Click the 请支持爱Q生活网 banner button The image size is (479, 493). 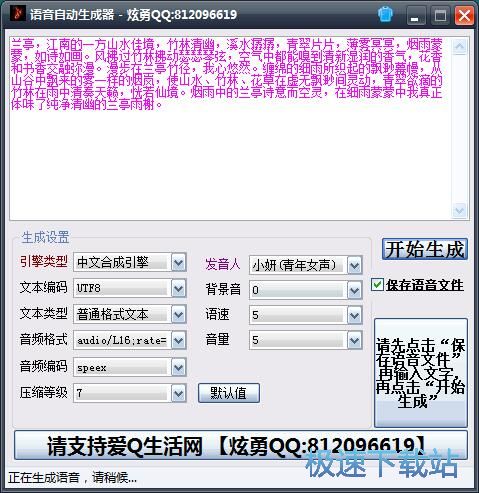click(x=241, y=445)
